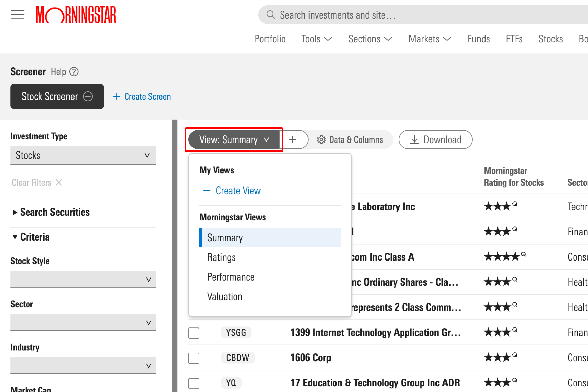Screen dimensions: 588x392
Task: Click the Download arrow icon
Action: tap(414, 139)
